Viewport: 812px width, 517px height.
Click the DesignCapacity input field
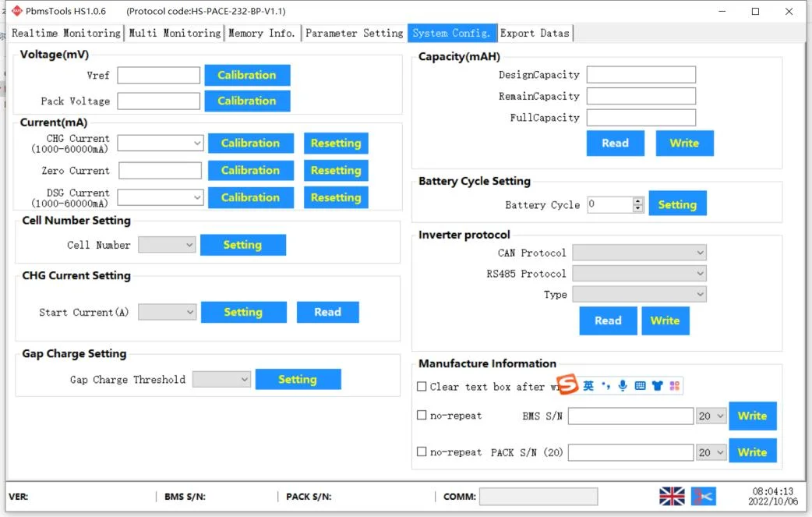tap(641, 75)
